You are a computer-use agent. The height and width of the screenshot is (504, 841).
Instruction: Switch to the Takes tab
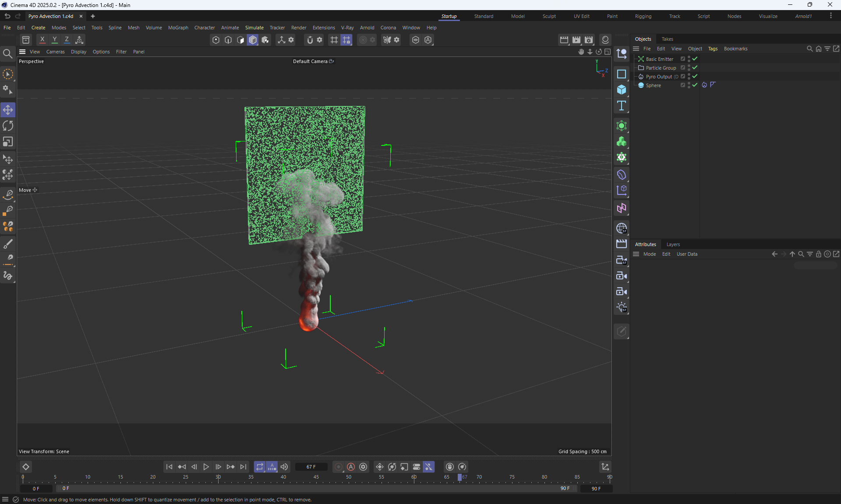667,39
